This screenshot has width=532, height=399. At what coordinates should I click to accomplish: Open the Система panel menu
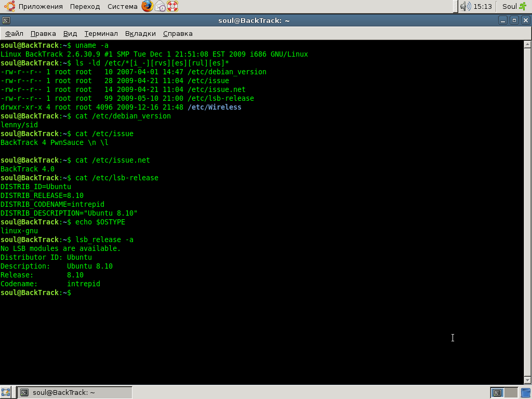(x=122, y=6)
